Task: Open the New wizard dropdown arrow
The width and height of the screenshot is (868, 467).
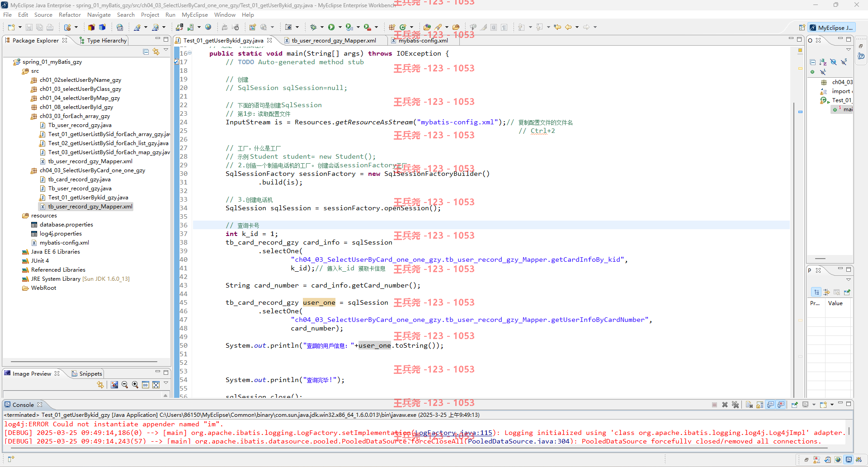Action: click(20, 27)
